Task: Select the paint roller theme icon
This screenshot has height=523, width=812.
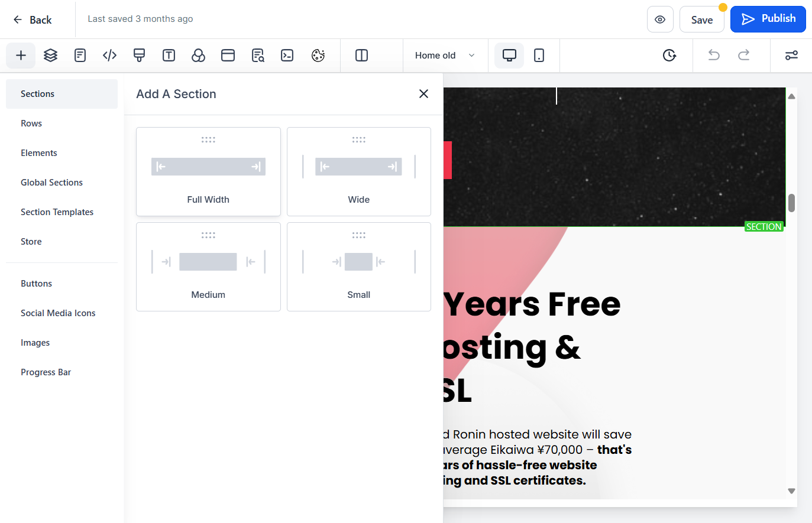Action: click(140, 56)
